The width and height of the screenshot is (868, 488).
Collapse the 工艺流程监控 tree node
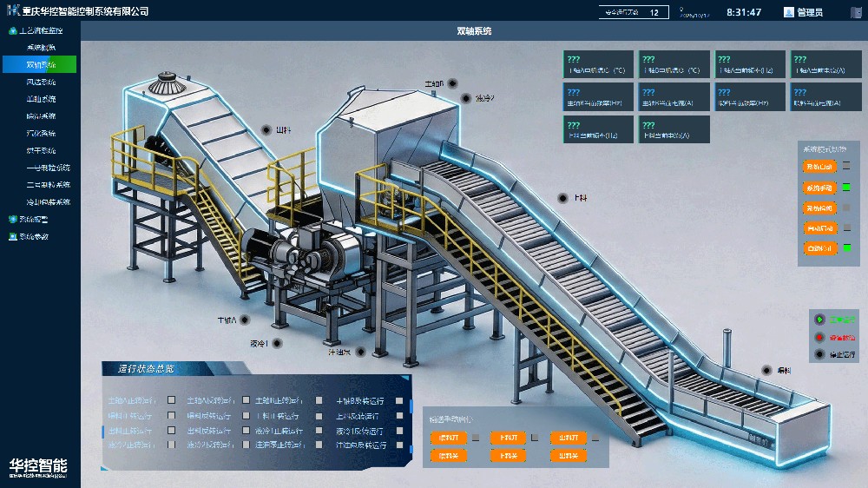click(x=41, y=31)
